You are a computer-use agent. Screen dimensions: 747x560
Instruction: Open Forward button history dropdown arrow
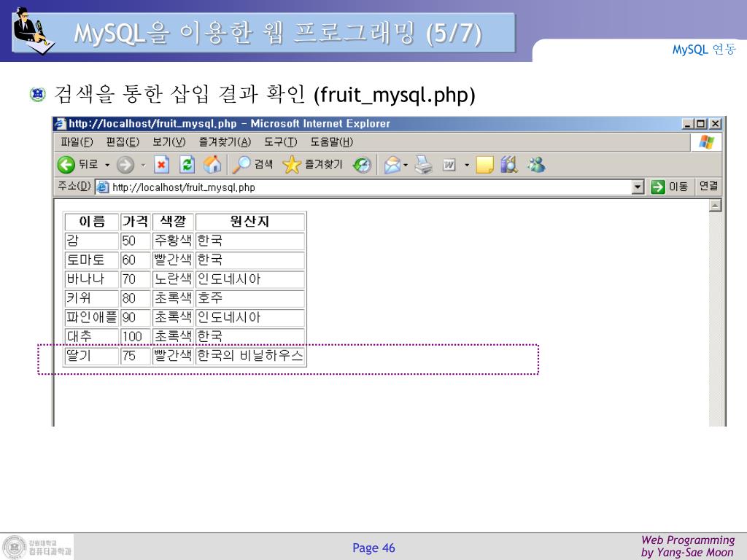pyautogui.click(x=143, y=166)
